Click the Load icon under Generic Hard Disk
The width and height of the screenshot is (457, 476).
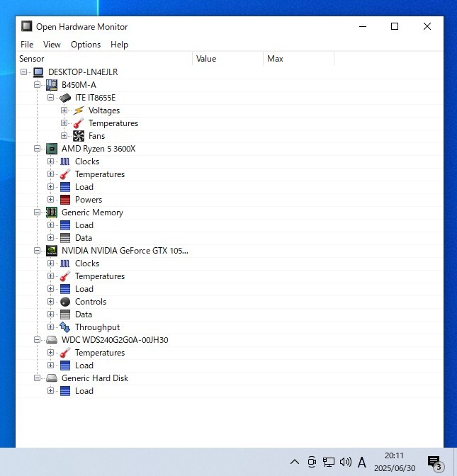pos(65,391)
